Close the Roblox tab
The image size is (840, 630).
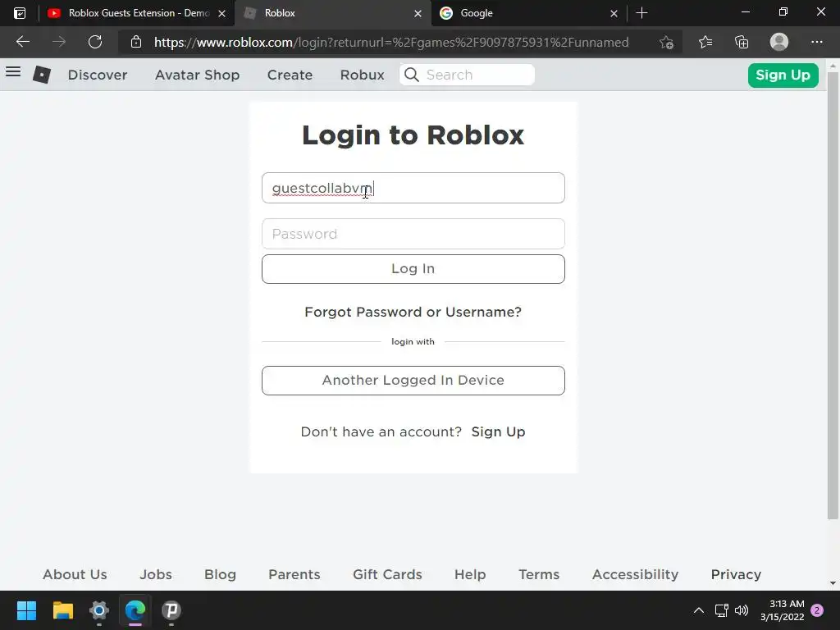point(418,13)
